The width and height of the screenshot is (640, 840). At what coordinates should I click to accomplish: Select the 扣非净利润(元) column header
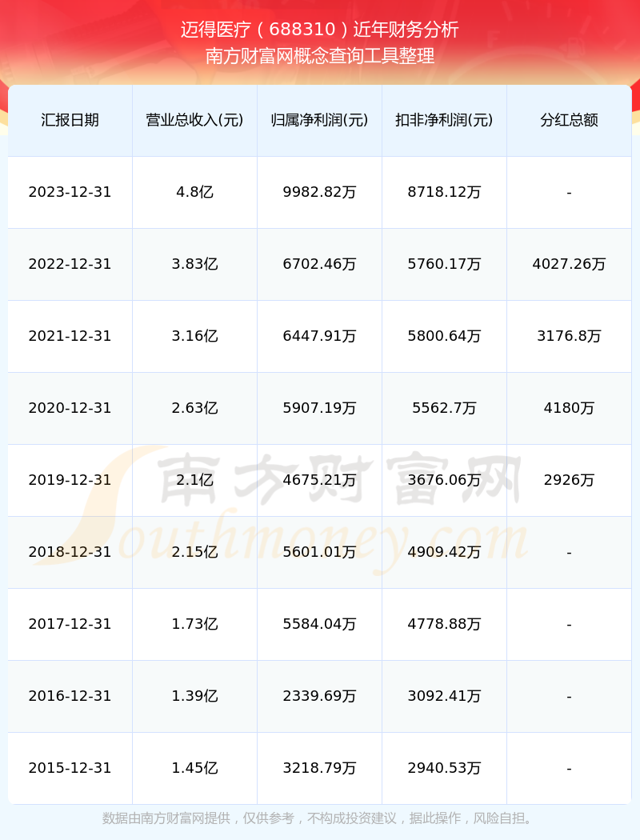445,120
